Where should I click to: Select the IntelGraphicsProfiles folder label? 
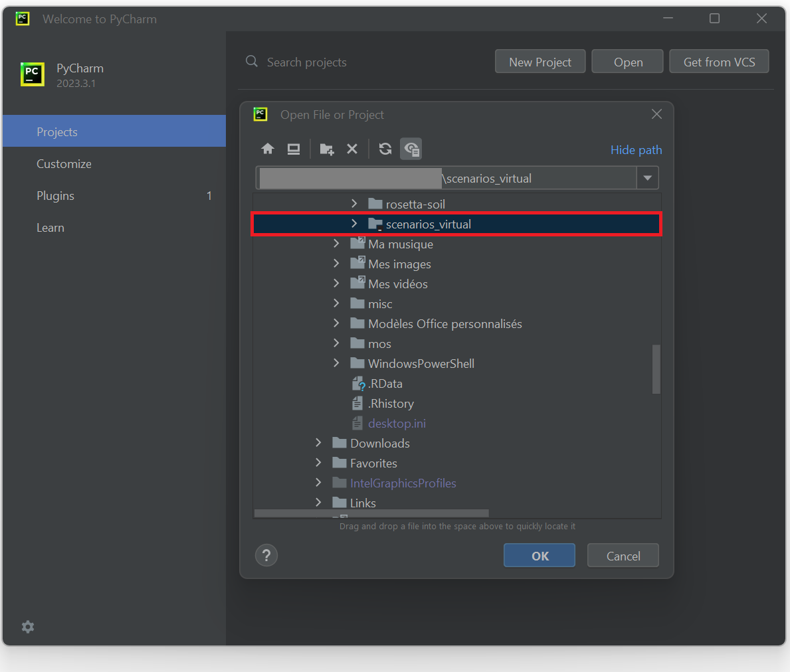(x=403, y=483)
